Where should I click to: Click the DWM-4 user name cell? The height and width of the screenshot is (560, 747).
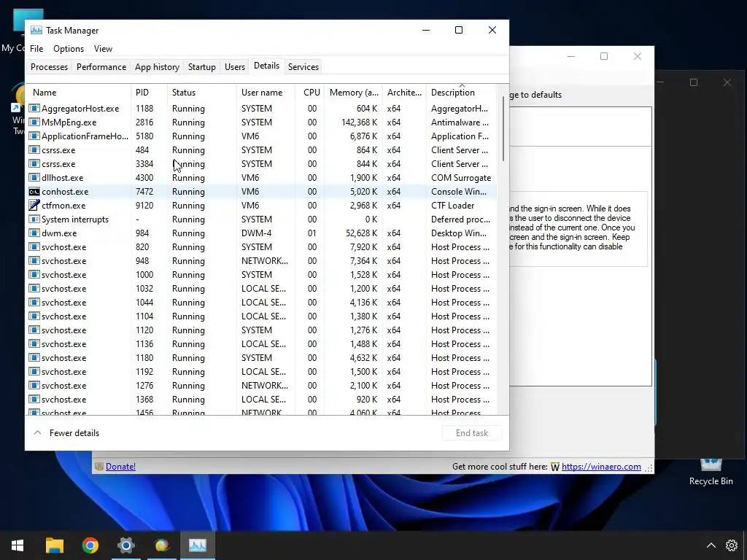[x=256, y=233]
